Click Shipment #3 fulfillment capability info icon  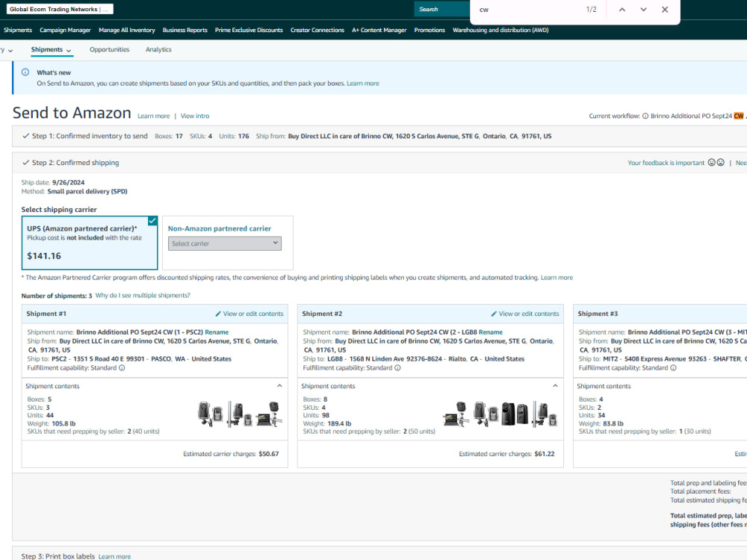[673, 367]
